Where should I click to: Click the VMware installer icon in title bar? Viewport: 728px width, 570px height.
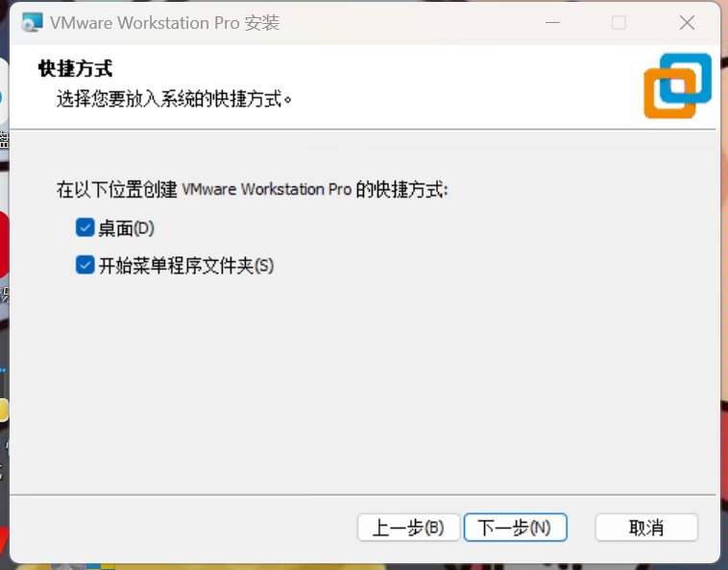[32, 23]
